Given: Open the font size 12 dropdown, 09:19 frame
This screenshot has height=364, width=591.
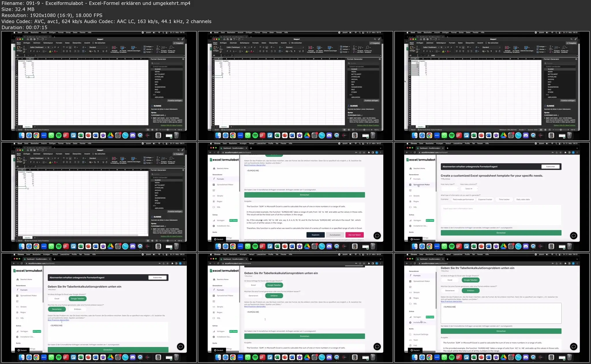Looking at the screenshot, I should coord(246,47).
